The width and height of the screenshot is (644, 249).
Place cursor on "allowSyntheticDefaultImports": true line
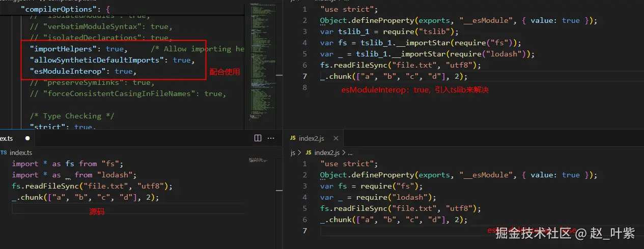coord(112,60)
